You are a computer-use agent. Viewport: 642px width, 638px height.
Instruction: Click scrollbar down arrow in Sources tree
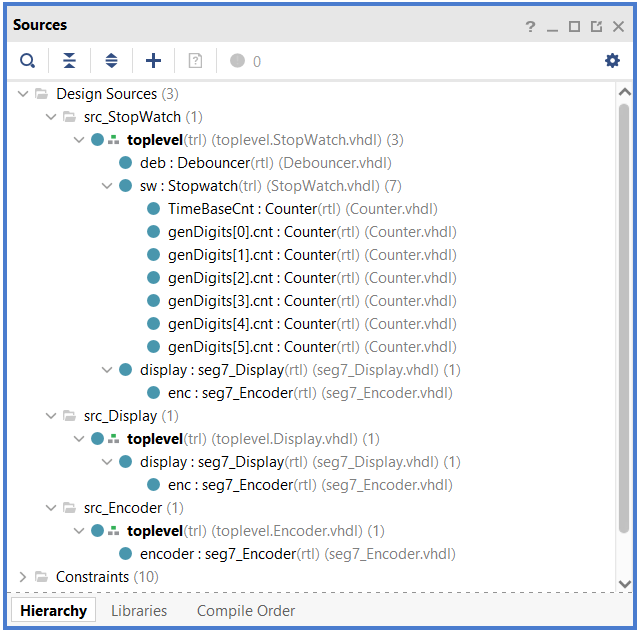pos(624,584)
